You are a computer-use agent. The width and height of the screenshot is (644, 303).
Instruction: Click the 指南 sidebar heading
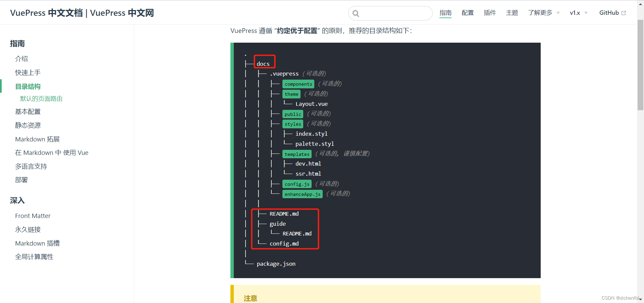17,43
